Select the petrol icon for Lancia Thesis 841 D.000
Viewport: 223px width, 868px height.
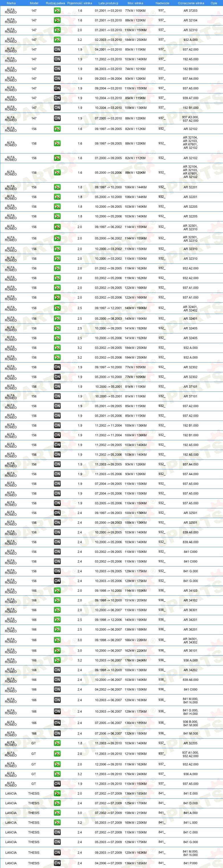tap(57, 803)
